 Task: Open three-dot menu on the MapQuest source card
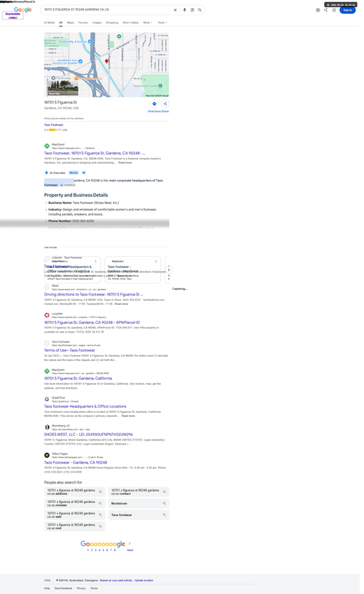[x=156, y=261]
